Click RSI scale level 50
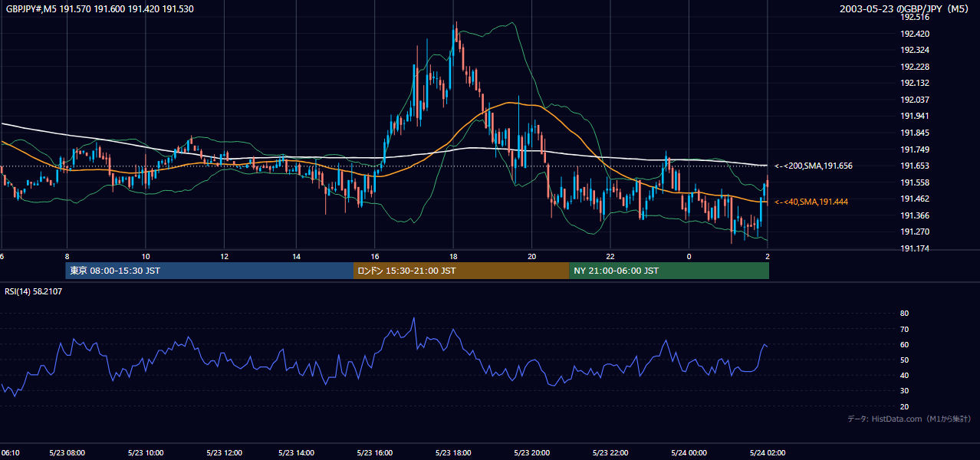This screenshot has height=460, width=980. pyautogui.click(x=904, y=360)
